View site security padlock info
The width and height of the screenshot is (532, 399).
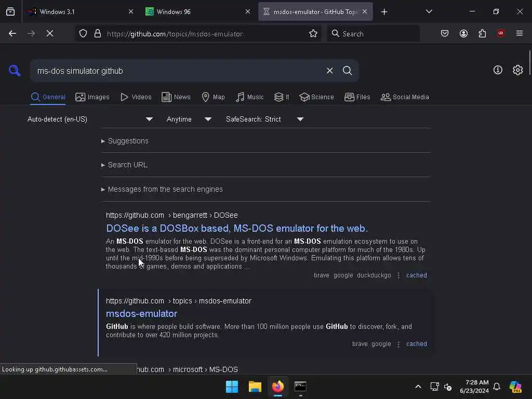pyautogui.click(x=98, y=33)
